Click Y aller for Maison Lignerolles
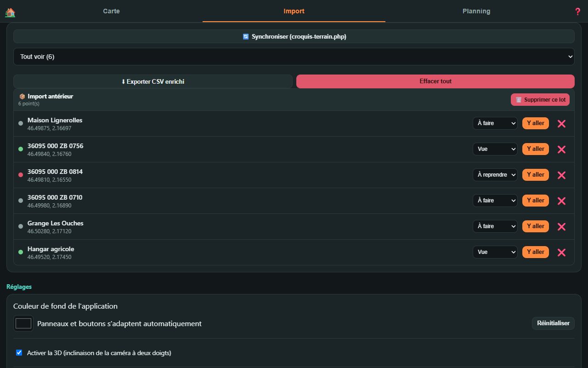This screenshot has height=368, width=588. click(536, 123)
